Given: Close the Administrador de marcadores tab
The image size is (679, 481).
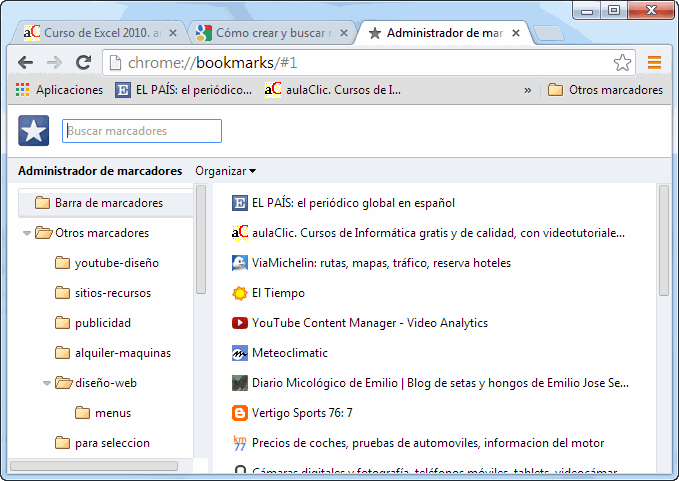Looking at the screenshot, I should [x=516, y=33].
